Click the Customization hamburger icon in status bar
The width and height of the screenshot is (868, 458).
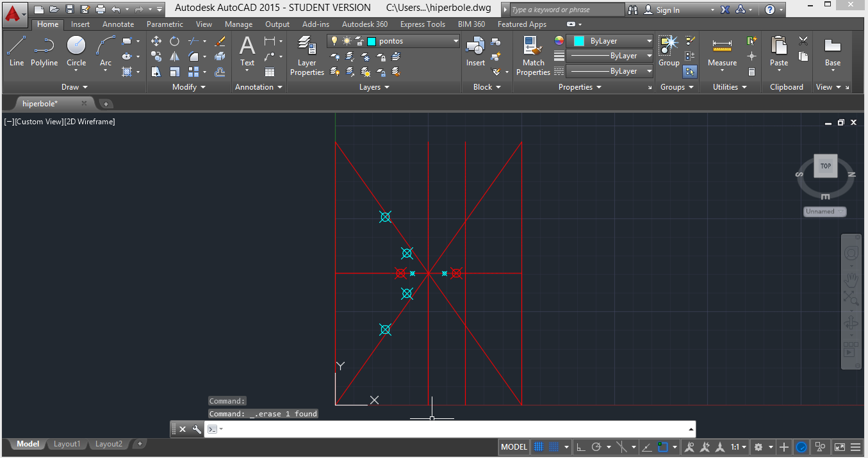coord(856,447)
